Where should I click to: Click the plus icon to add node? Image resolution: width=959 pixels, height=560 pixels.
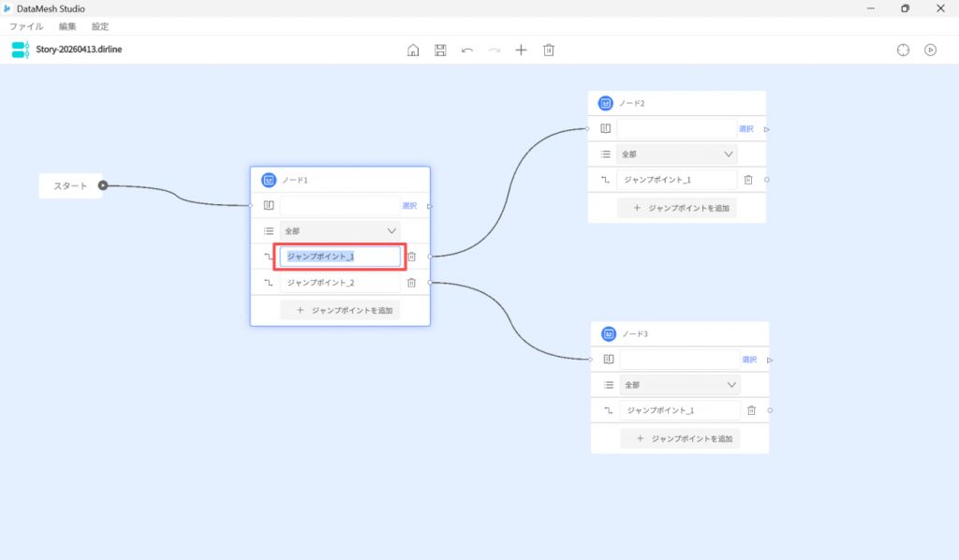pyautogui.click(x=522, y=50)
